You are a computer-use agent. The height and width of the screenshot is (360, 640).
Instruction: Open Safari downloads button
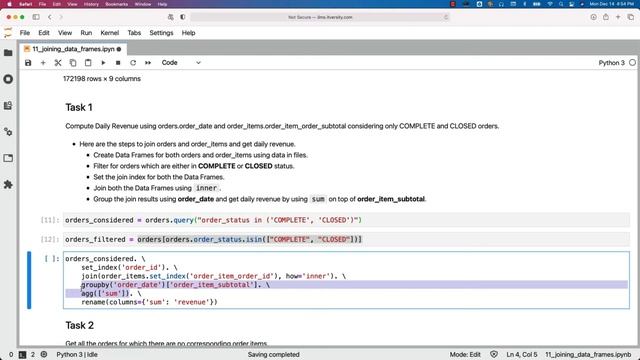[593, 17]
